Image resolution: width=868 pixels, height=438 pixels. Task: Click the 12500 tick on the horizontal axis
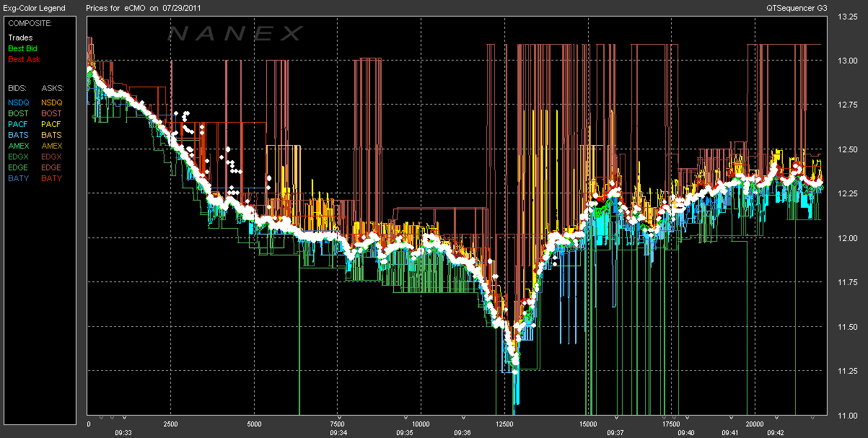[504, 424]
